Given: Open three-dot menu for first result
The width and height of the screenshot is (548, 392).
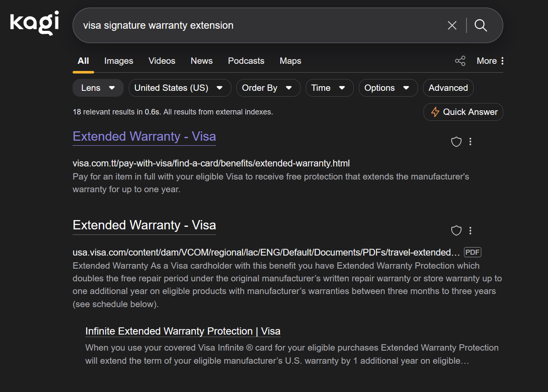Looking at the screenshot, I should click(470, 142).
